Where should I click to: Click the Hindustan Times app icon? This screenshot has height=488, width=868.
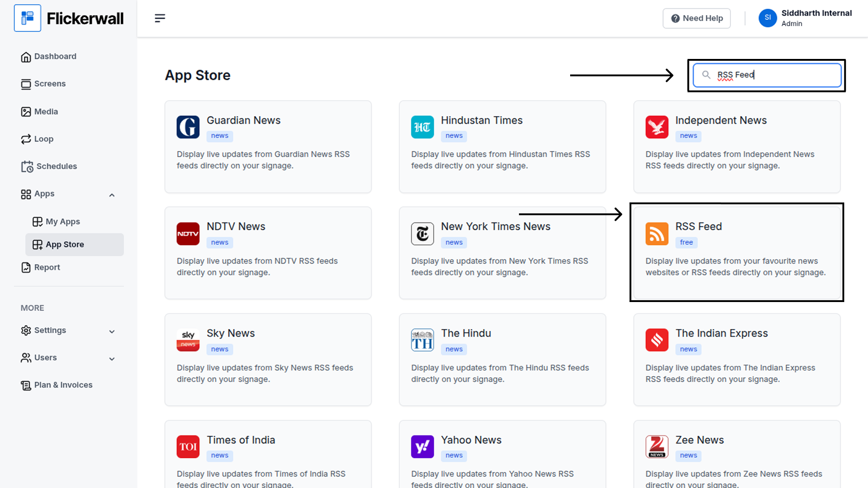(423, 127)
